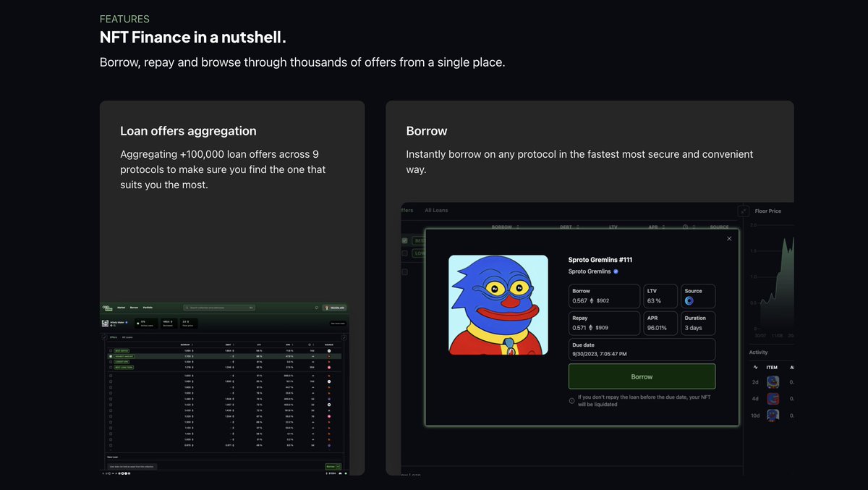Click the Loan offers aggregation heading
The image size is (868, 490).
point(188,131)
